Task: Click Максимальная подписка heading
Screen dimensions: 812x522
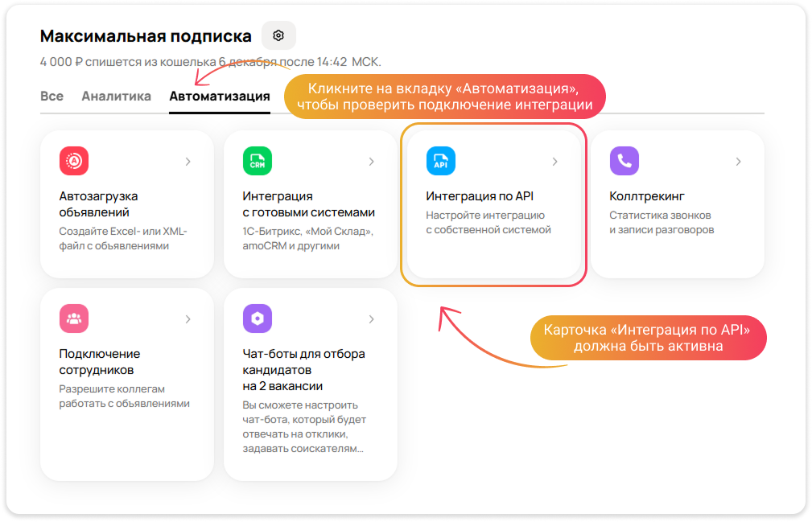Action: click(146, 36)
